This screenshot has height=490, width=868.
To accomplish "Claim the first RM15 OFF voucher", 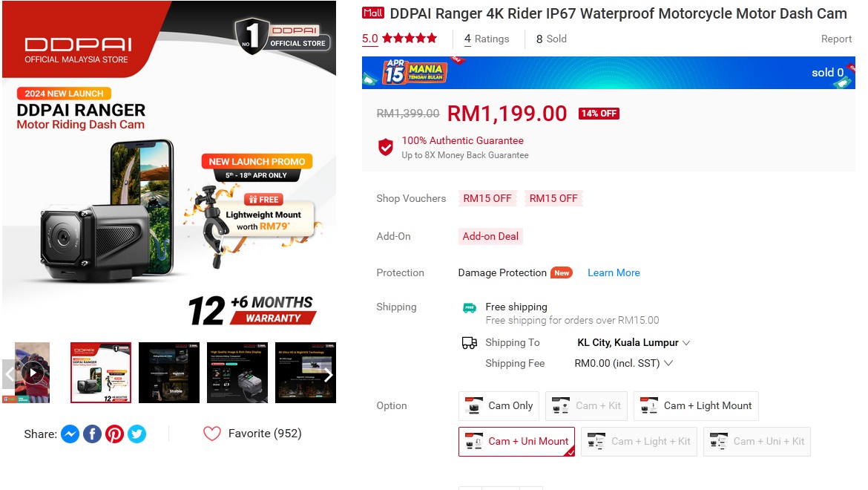I will pyautogui.click(x=487, y=198).
